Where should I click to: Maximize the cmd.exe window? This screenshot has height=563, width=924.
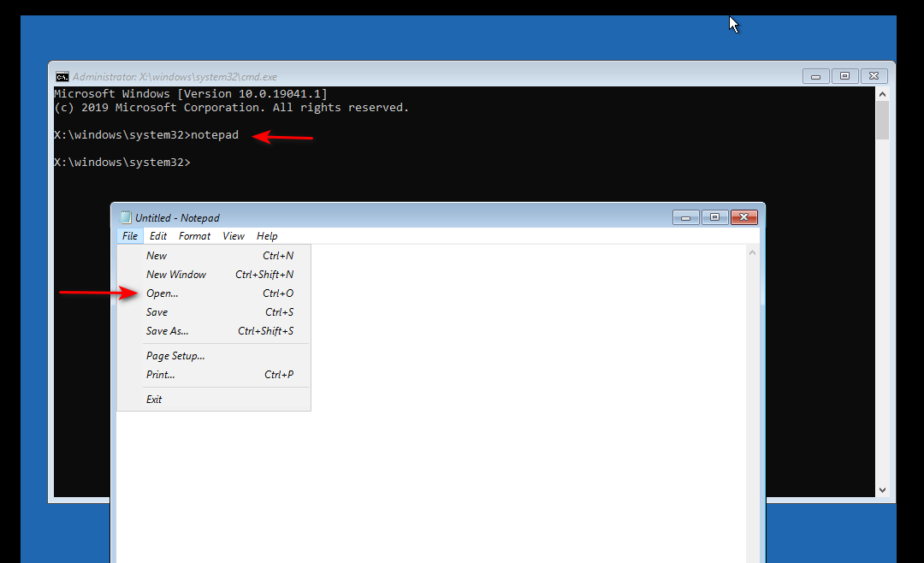pyautogui.click(x=844, y=76)
